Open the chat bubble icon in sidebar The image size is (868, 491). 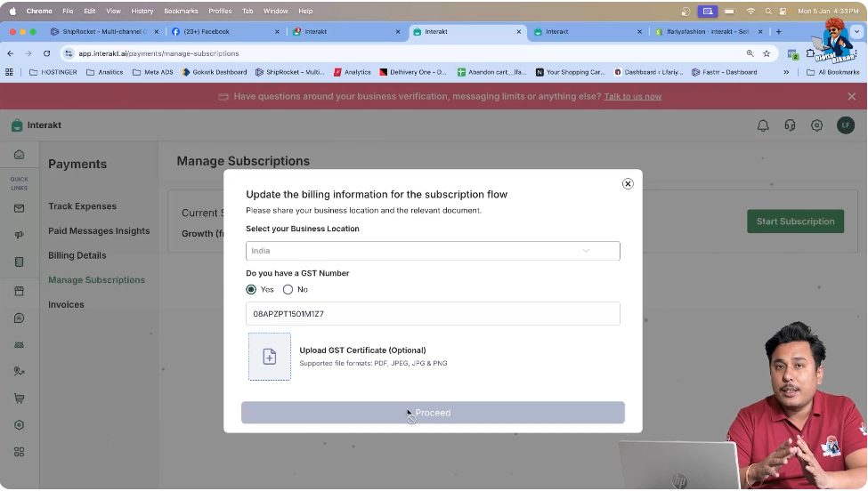19,318
